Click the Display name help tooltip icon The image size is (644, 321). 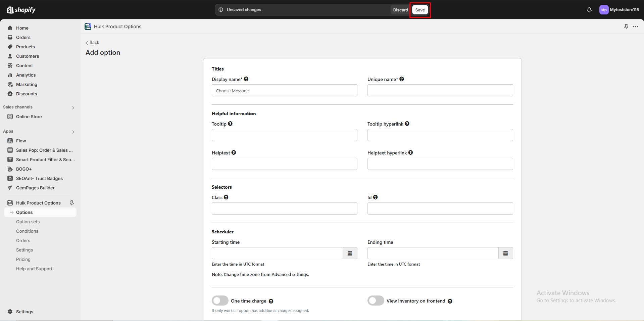(x=246, y=79)
